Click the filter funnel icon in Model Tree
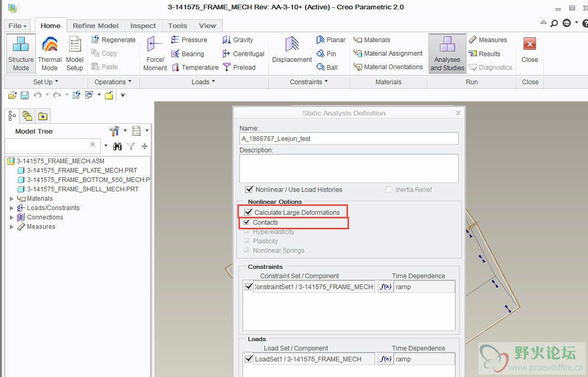Viewport: 588px width, 377px height. click(131, 147)
